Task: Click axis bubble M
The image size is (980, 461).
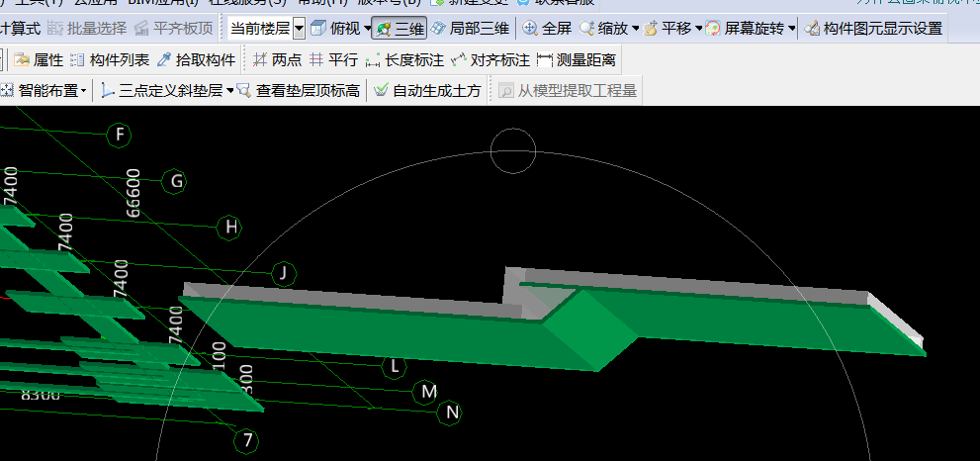Action: [425, 392]
